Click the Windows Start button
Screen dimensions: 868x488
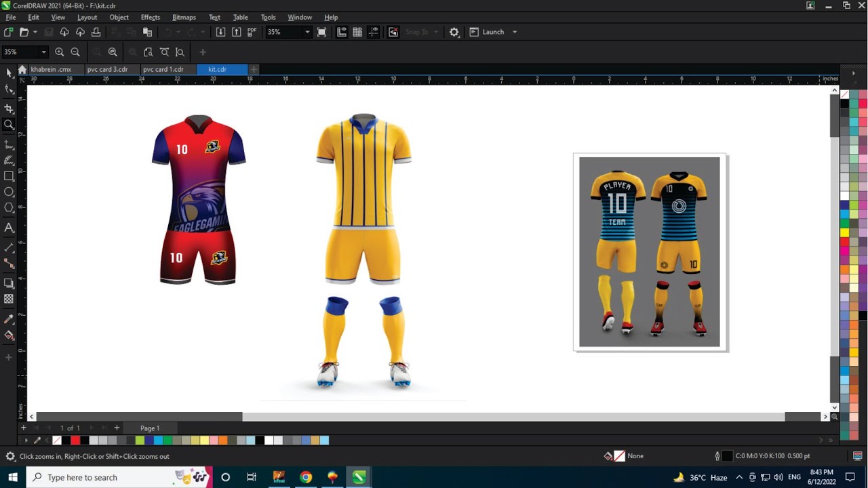pos(12,477)
